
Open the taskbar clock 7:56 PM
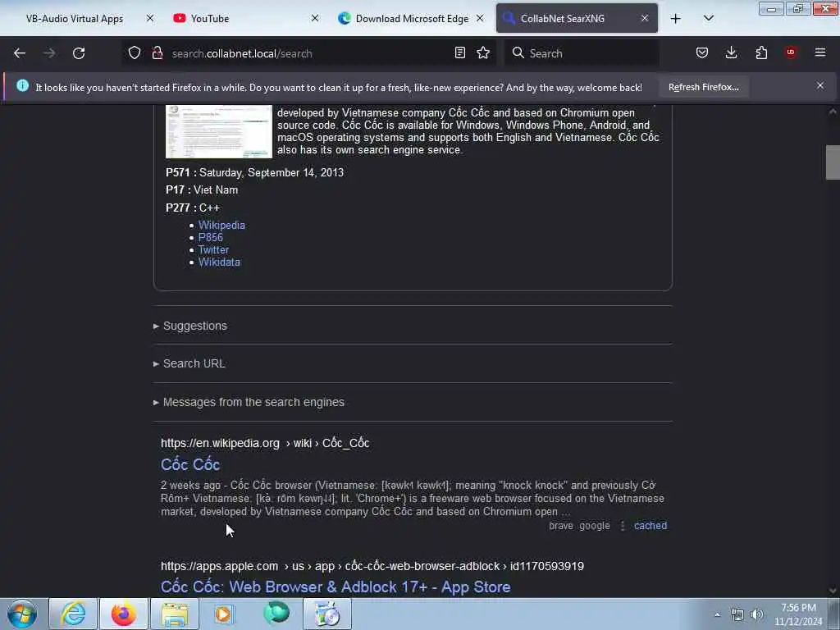[x=798, y=614]
